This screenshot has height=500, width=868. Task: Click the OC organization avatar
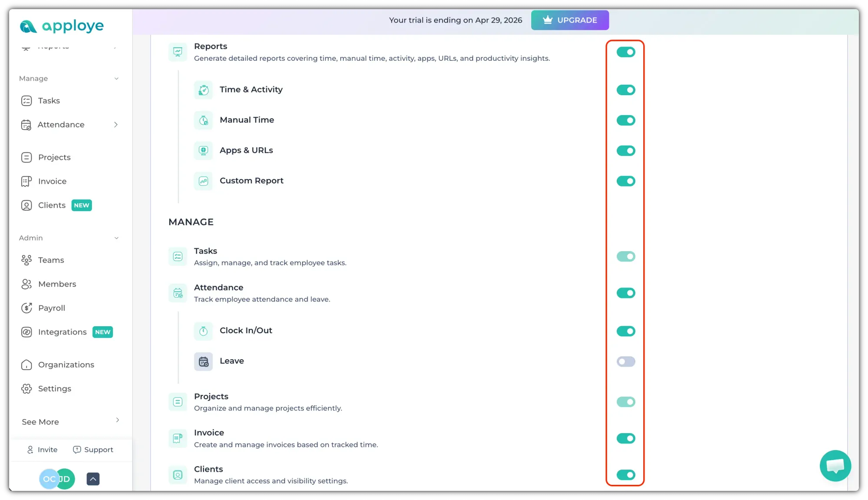[x=48, y=479]
